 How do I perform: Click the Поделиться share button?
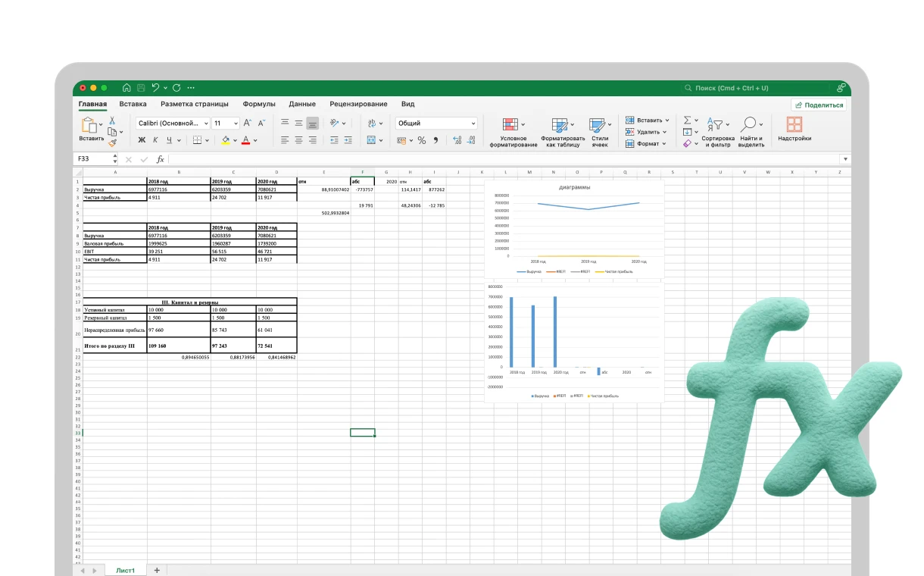[x=819, y=105]
